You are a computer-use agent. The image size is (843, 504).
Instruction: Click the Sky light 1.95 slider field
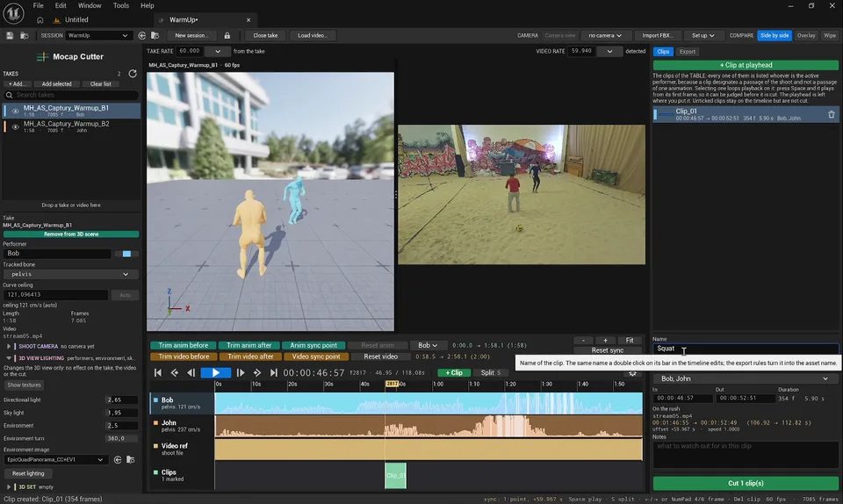(121, 413)
